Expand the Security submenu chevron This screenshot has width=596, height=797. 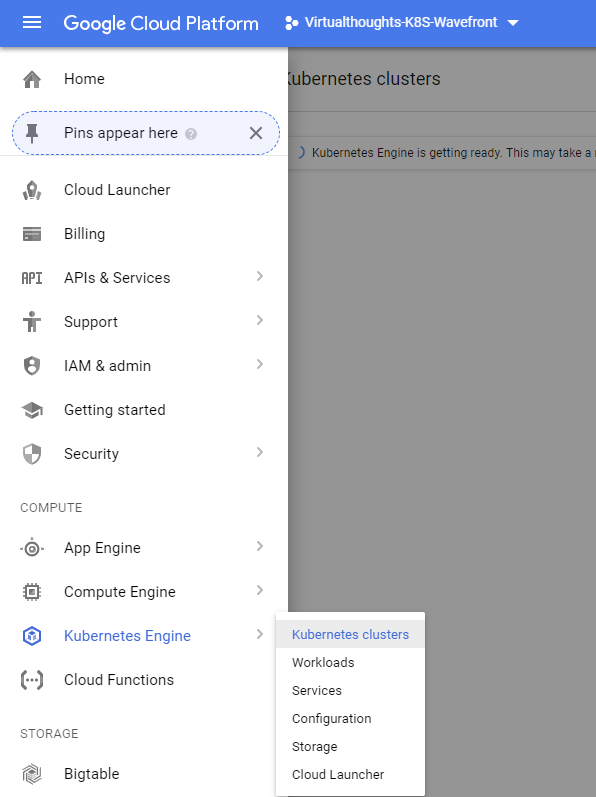click(x=260, y=452)
